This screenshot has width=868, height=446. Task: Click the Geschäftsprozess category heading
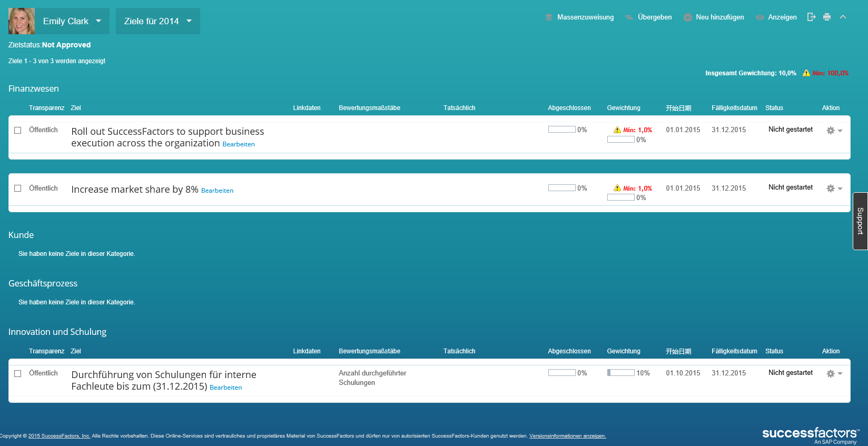(43, 284)
